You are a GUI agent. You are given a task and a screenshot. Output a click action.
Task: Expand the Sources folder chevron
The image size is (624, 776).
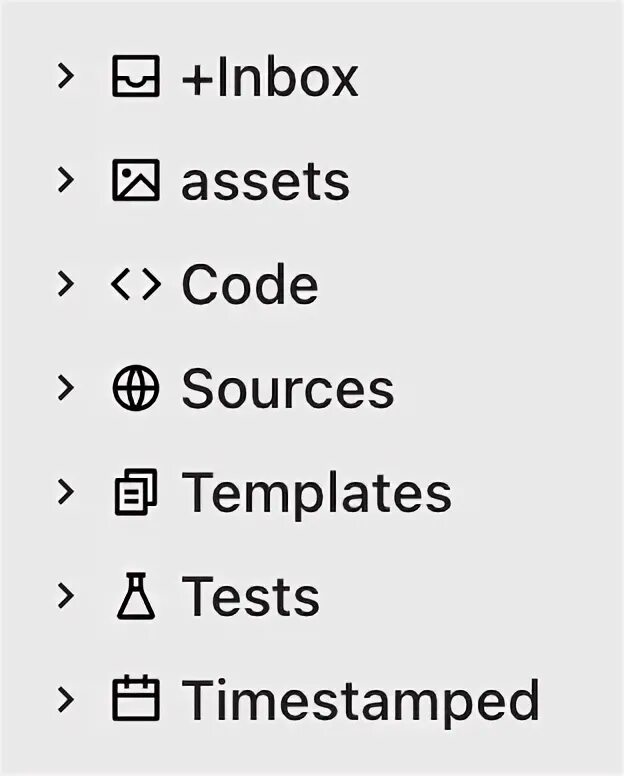pos(65,388)
